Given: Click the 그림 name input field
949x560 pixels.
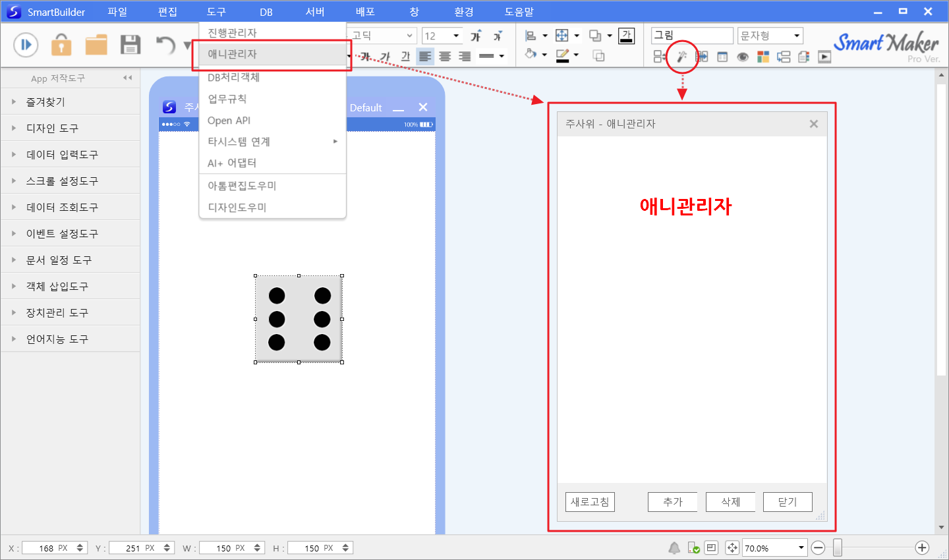Looking at the screenshot, I should click(x=692, y=36).
